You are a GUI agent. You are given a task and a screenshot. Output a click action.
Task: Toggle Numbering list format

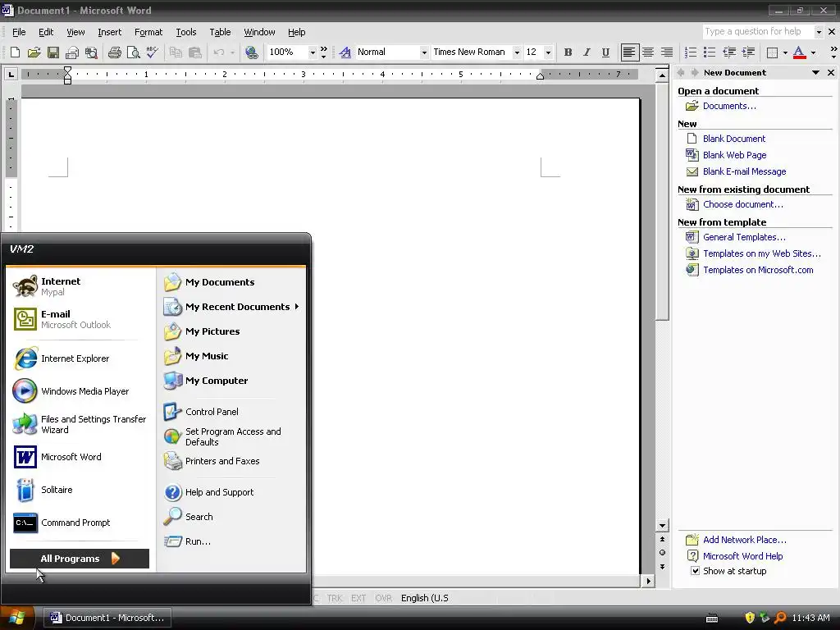pos(691,52)
